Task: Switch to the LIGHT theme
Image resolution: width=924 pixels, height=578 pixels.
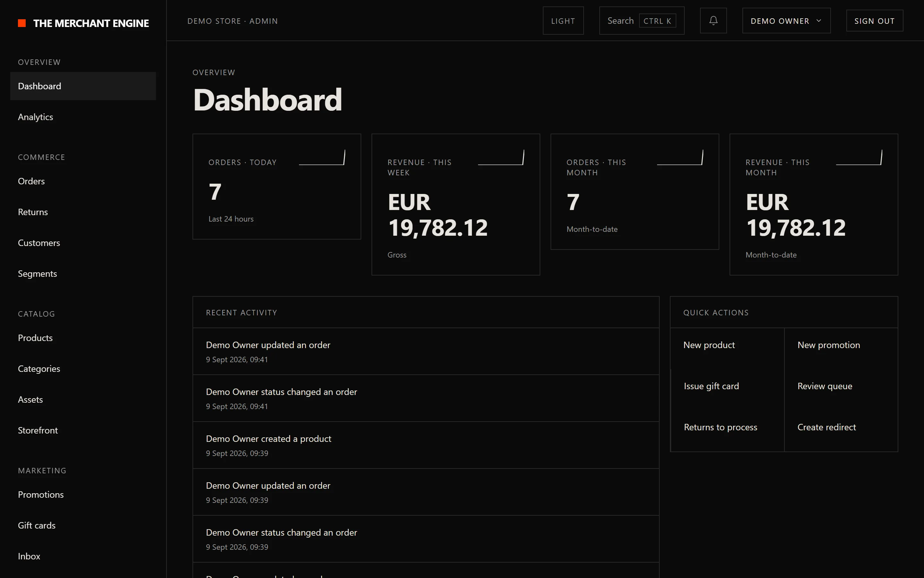Action: point(563,21)
